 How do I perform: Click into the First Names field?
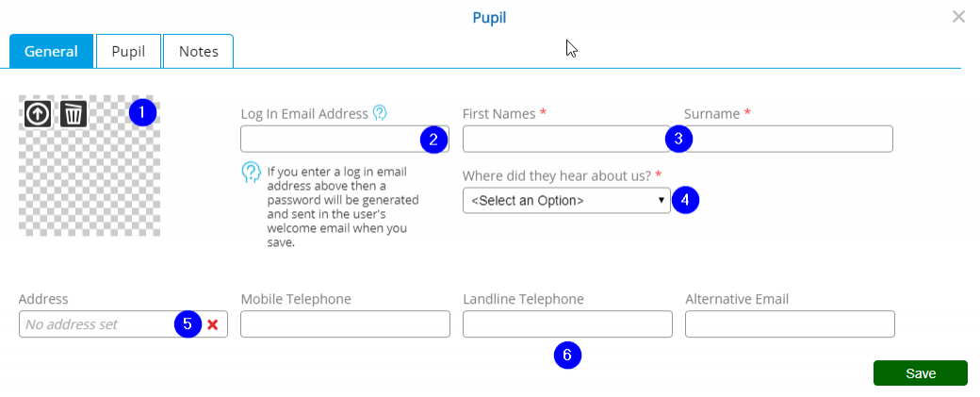click(566, 139)
